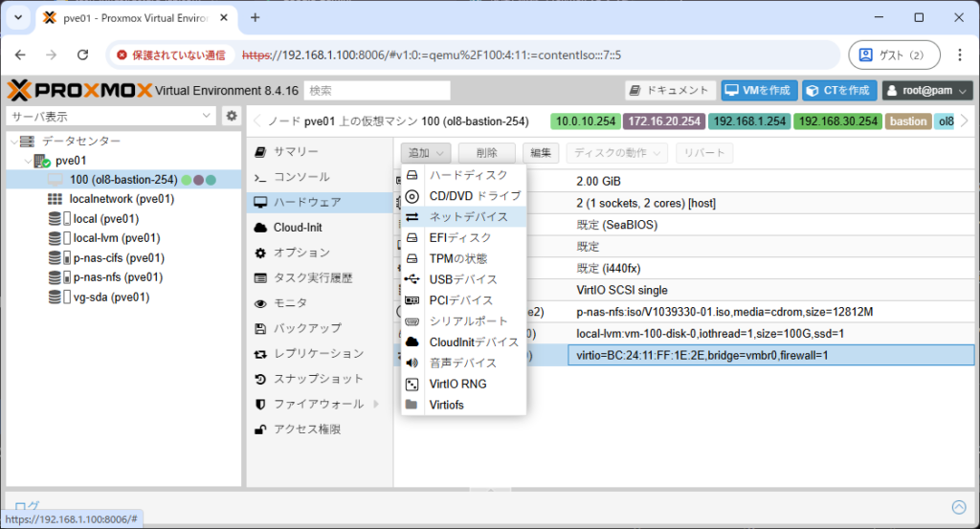The width and height of the screenshot is (980, 529).
Task: Click the browser back arrow
Action: [20, 55]
